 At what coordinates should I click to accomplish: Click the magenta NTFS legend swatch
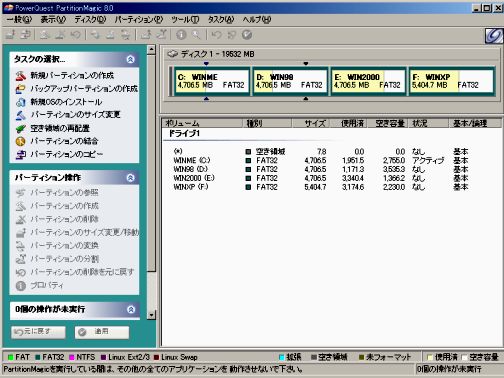click(72, 357)
